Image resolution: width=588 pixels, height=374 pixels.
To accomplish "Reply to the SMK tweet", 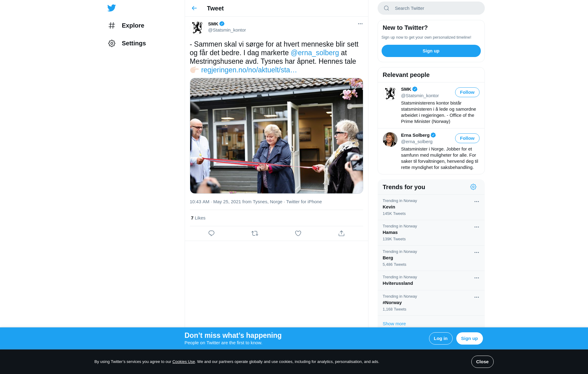I will (211, 233).
